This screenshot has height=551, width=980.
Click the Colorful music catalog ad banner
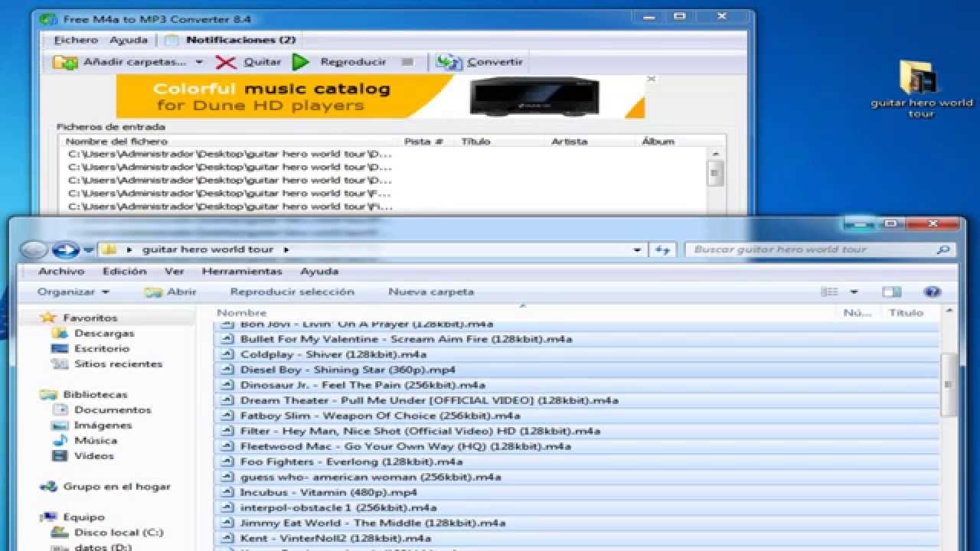click(x=381, y=96)
